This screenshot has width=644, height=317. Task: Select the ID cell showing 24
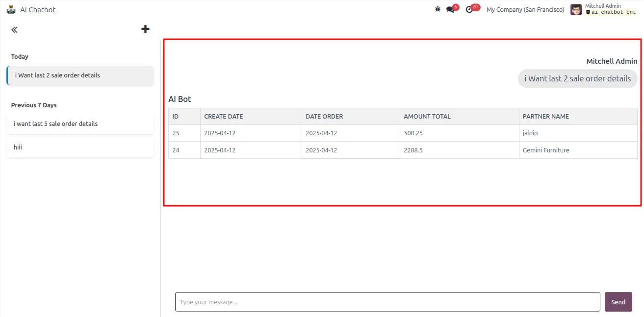coord(184,150)
